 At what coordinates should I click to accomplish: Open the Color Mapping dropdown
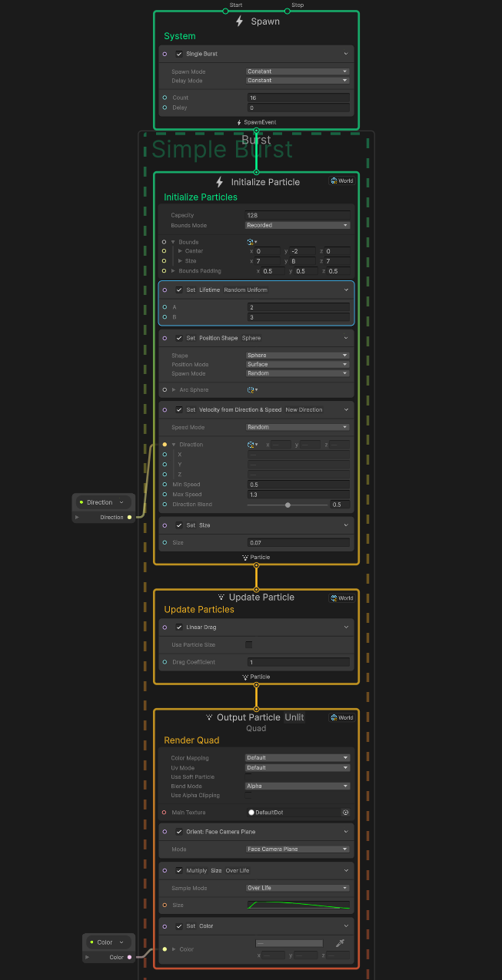click(298, 758)
